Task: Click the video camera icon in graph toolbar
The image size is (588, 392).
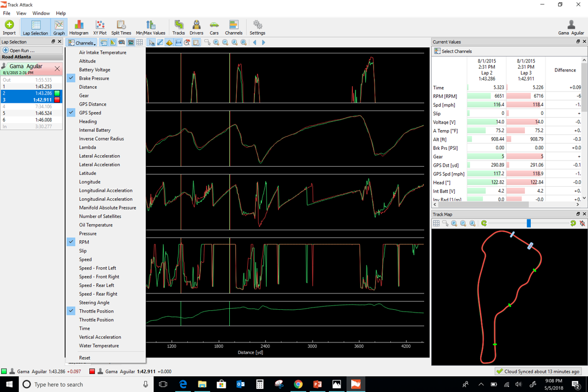Action: pos(121,42)
